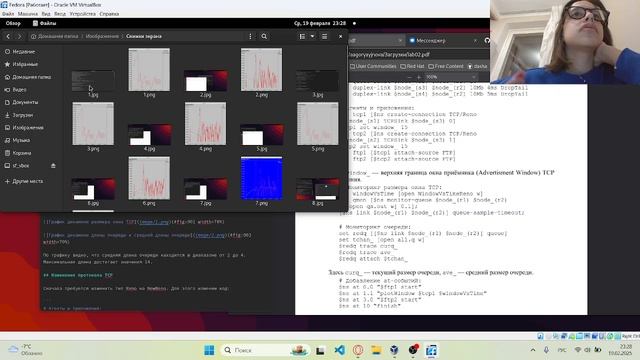
Task: Open Visual Studio Code from taskbar
Action: 339,350
